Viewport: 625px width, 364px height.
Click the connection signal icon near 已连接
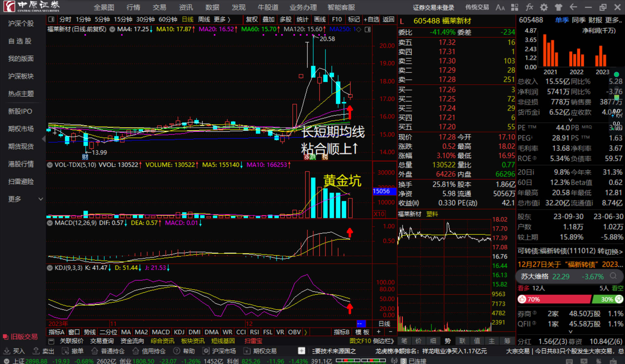(x=394, y=361)
